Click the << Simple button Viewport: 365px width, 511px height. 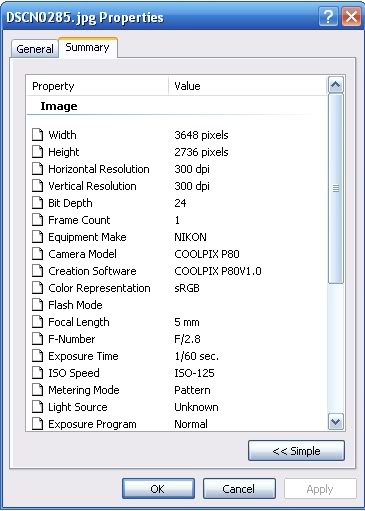point(296,451)
